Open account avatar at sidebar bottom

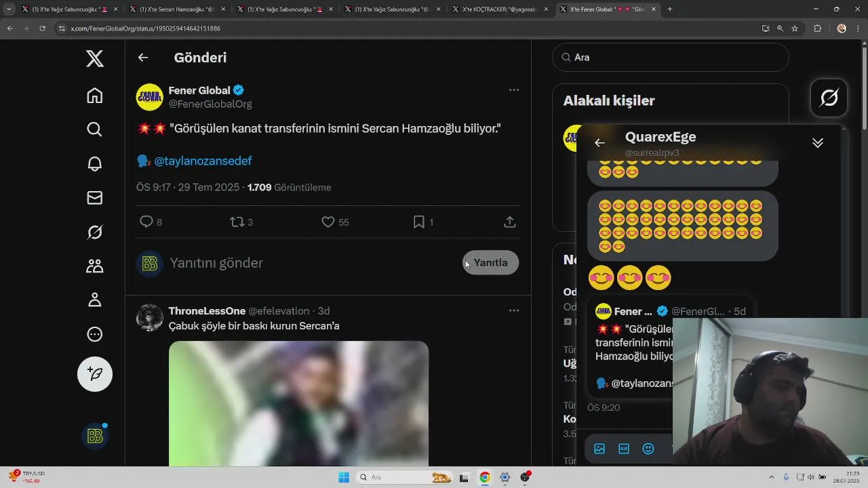coord(95,436)
